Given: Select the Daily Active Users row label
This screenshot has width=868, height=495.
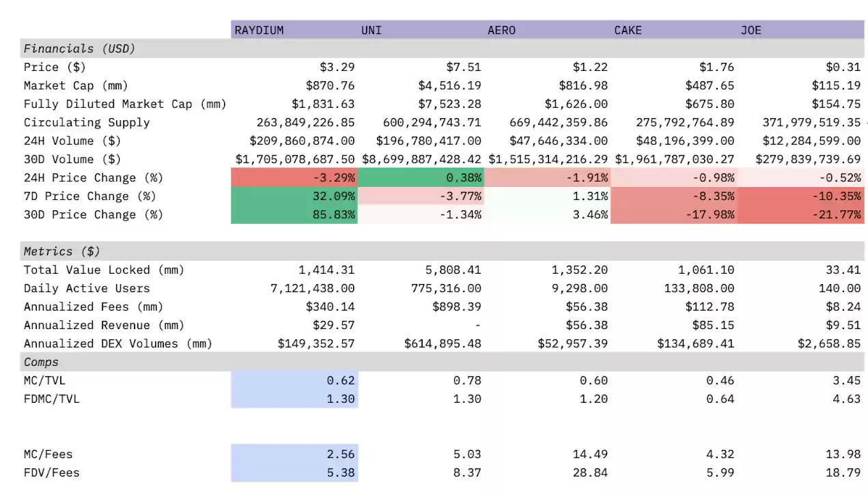Looking at the screenshot, I should coord(87,288).
